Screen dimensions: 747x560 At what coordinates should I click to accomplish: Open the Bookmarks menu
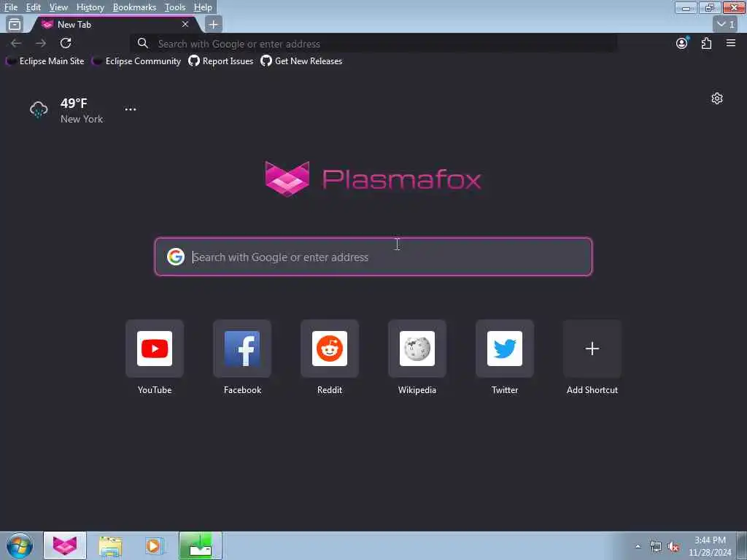tap(134, 7)
